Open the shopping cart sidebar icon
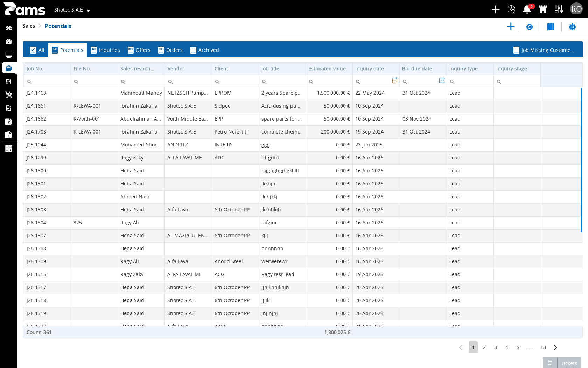 point(9,95)
